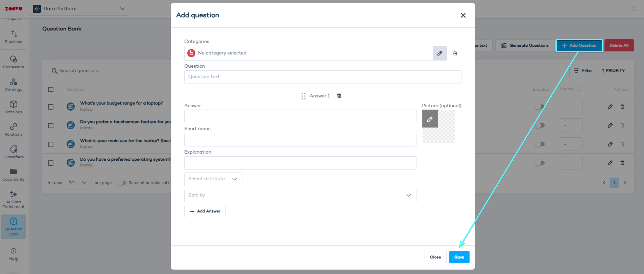Open the Catalogs panel

click(14, 107)
